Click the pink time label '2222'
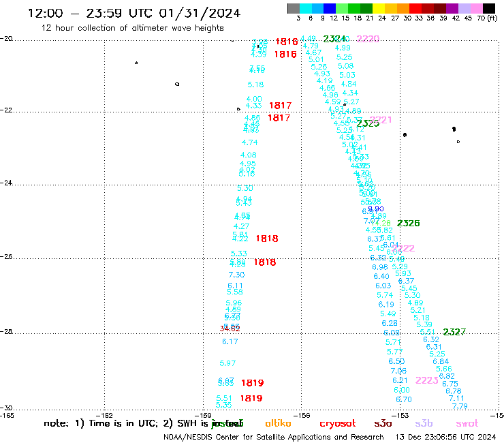This screenshot has width=504, height=443. [403, 248]
